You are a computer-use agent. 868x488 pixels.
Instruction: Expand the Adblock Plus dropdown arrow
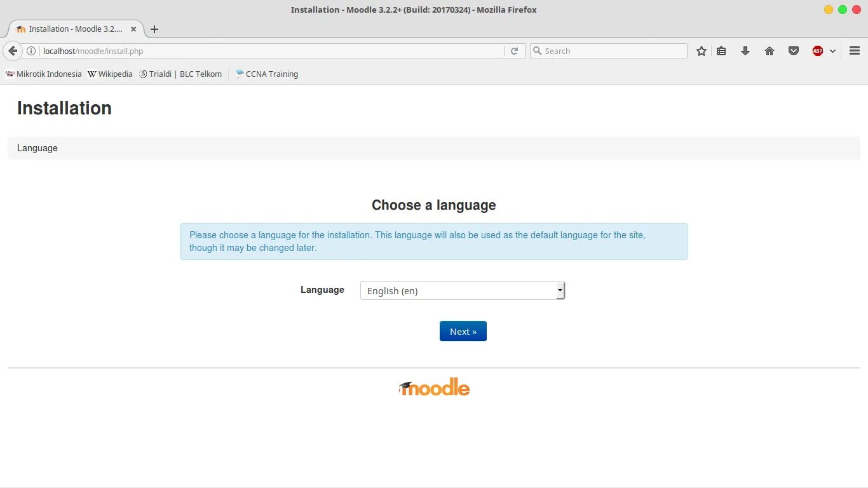coord(832,51)
